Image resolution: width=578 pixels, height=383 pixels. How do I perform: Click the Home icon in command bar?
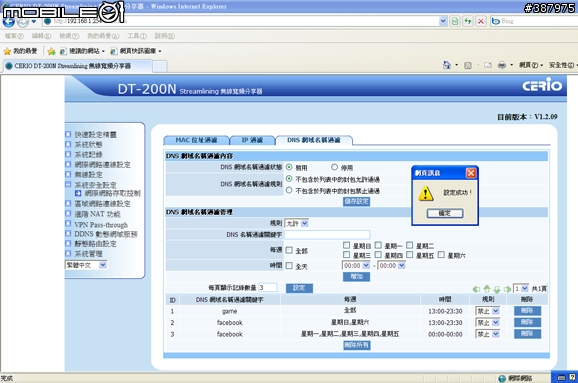click(x=446, y=65)
